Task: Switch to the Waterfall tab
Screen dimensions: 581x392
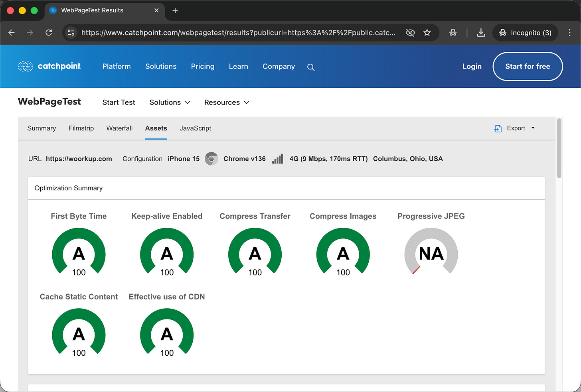Action: pos(119,128)
